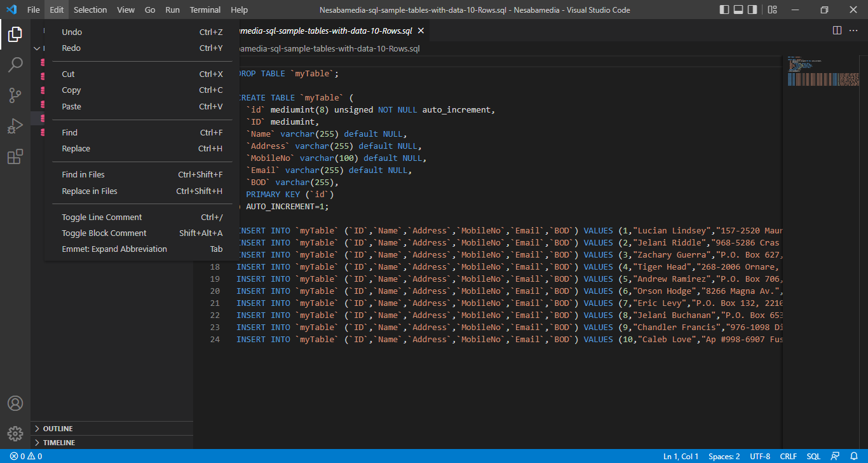Image resolution: width=868 pixels, height=463 pixels.
Task: Click the UTF-8 encoding indicator
Action: click(760, 457)
